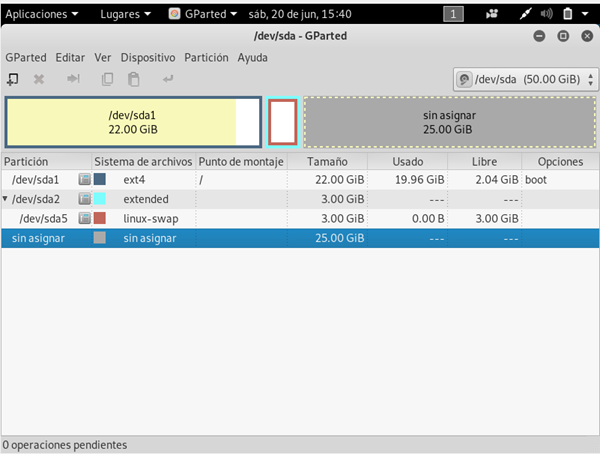Open the Partición menu

[206, 58]
